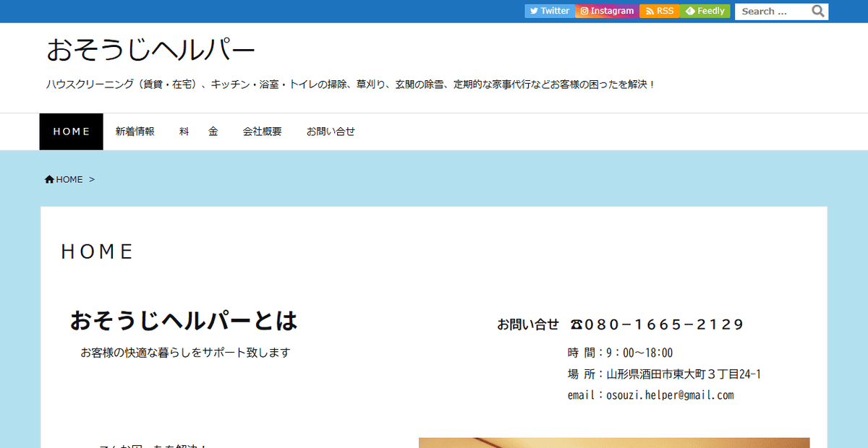Open the Twitter social link
The width and height of the screenshot is (868, 448).
(x=550, y=11)
